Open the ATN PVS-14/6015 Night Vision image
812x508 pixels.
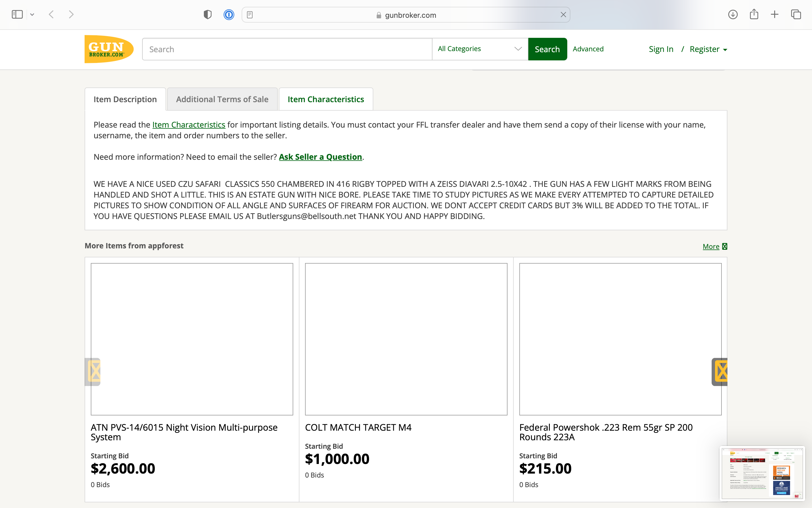click(x=192, y=339)
